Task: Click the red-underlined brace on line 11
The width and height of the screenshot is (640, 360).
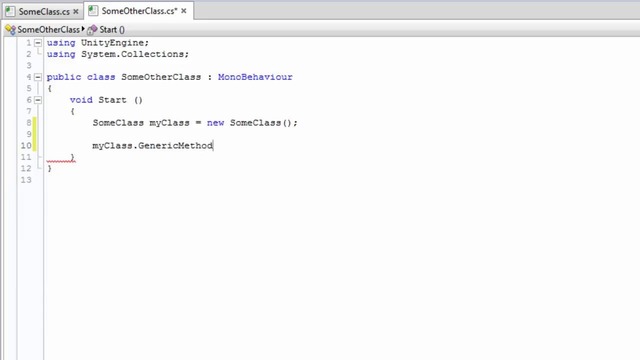Action: pos(72,157)
